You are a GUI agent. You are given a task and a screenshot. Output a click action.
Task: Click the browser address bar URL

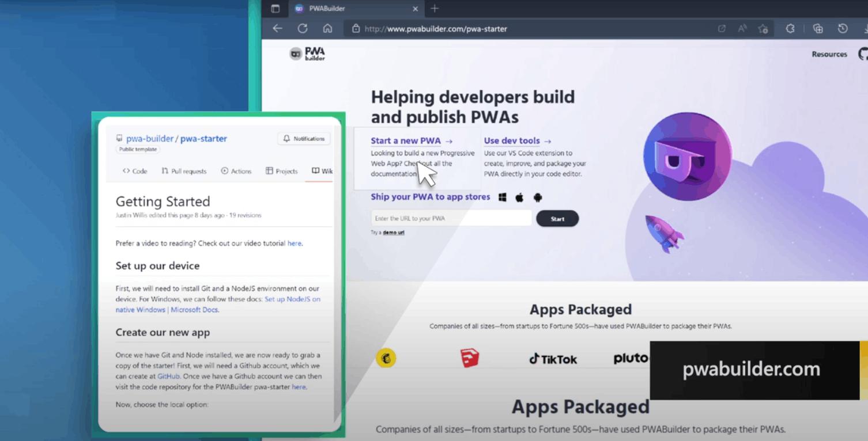click(x=436, y=29)
